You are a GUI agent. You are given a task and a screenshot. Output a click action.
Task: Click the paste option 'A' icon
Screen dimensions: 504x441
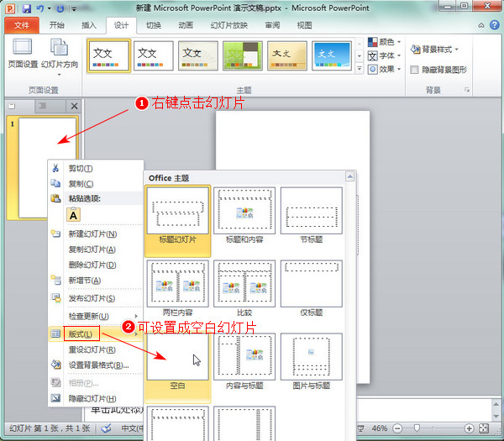coord(73,215)
